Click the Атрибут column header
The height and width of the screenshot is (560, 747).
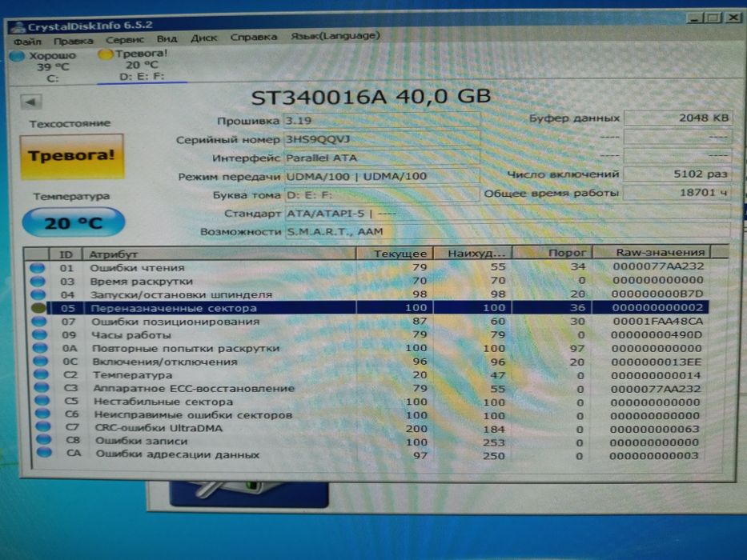[219, 254]
